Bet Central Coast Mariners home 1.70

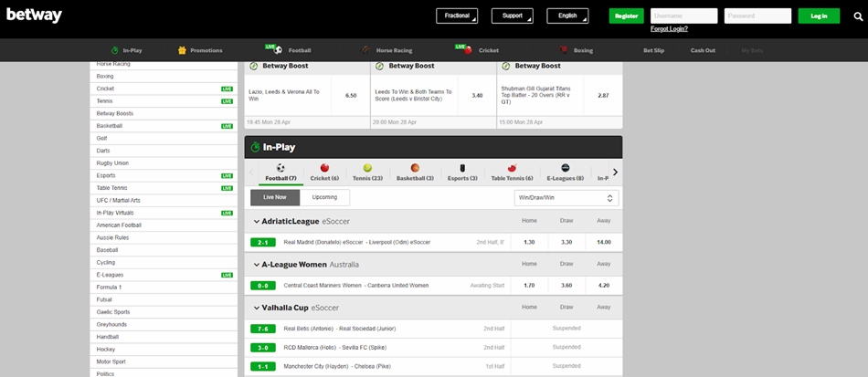[529, 285]
